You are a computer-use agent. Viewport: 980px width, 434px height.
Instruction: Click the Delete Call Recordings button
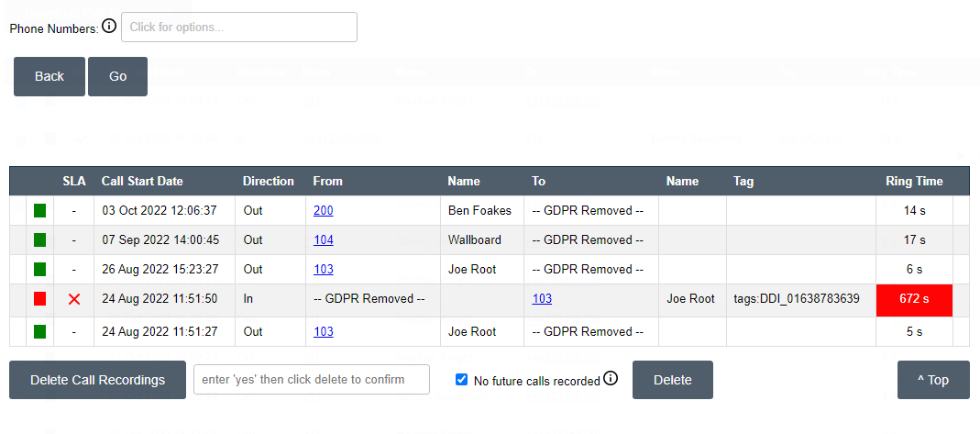97,380
